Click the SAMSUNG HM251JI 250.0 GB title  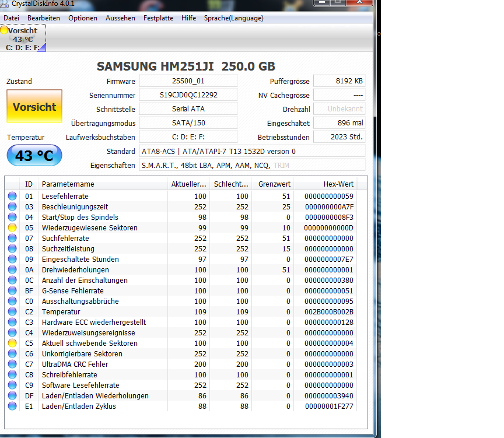[x=186, y=66]
